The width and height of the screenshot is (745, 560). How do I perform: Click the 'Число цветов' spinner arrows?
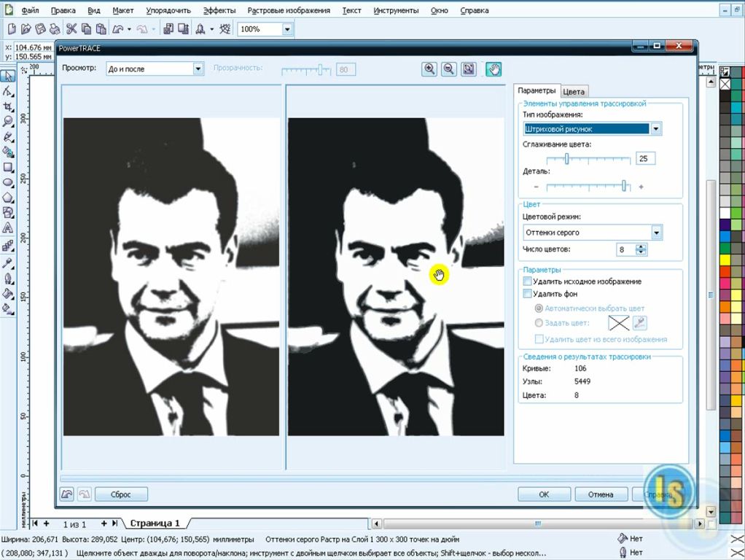pyautogui.click(x=641, y=249)
